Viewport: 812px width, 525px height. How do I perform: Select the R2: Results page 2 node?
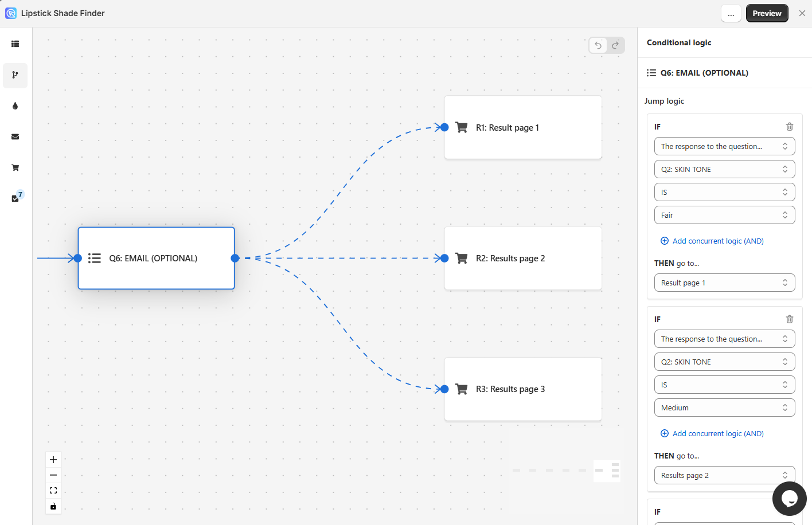pyautogui.click(x=523, y=258)
